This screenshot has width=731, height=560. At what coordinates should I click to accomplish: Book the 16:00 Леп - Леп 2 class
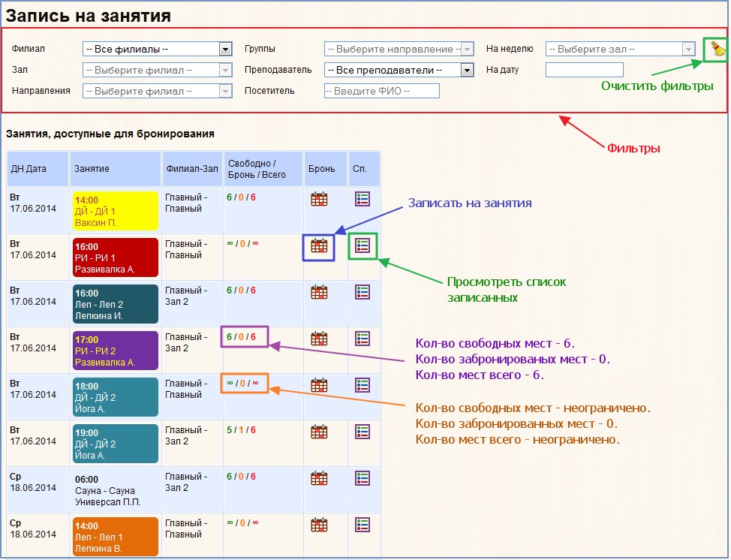click(x=319, y=292)
